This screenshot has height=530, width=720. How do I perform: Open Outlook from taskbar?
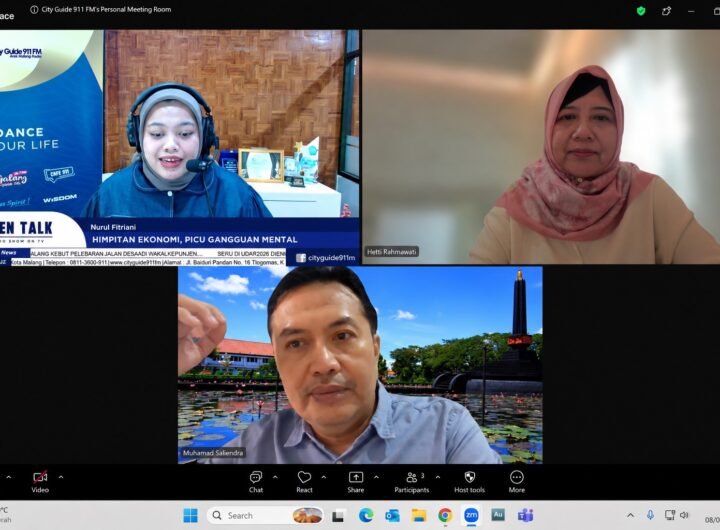[x=392, y=515]
